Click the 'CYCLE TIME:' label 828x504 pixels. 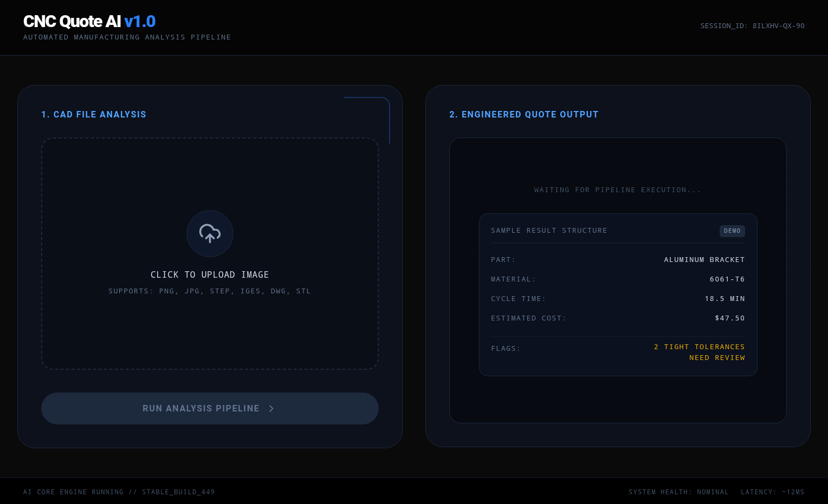click(519, 299)
